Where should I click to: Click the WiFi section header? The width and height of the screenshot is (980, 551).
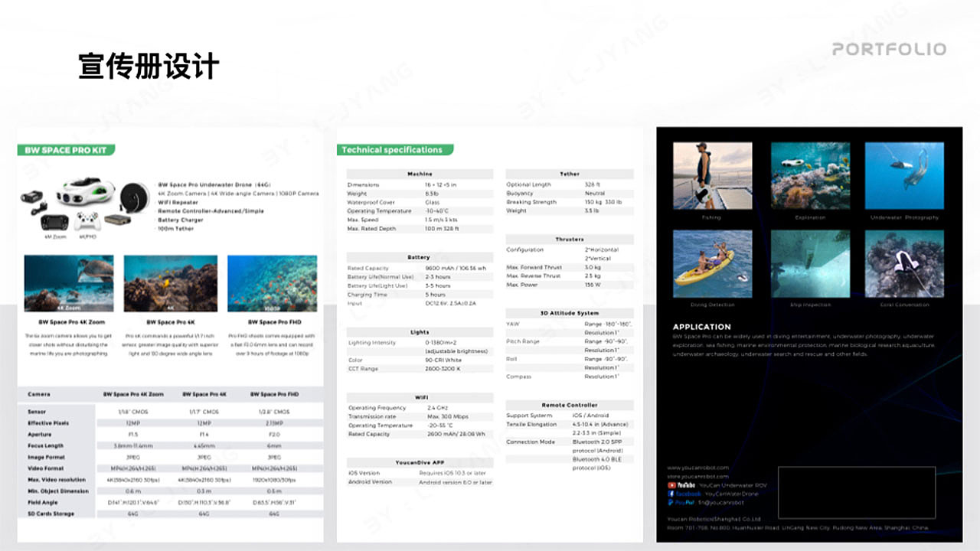pos(420,398)
